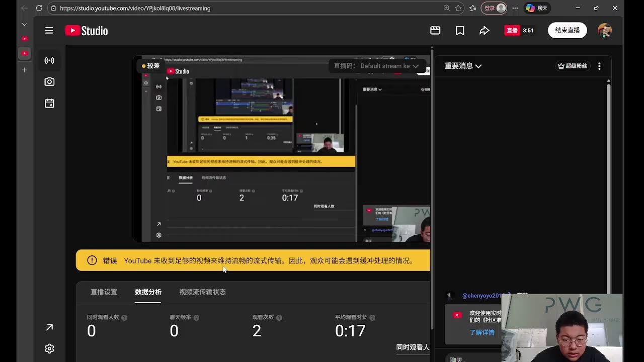The image size is (644, 362).
Task: Click the webcam overlay thumbnail
Action: (x=562, y=328)
